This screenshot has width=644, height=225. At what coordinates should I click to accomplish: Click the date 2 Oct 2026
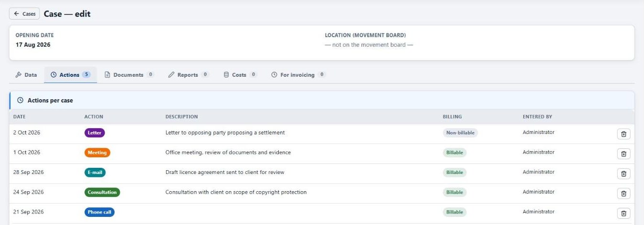click(x=27, y=133)
